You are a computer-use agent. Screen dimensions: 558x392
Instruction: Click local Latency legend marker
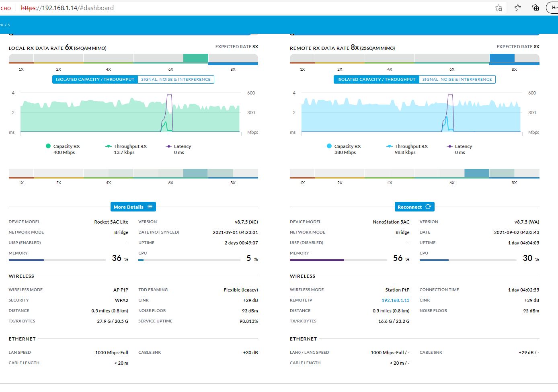coord(169,146)
